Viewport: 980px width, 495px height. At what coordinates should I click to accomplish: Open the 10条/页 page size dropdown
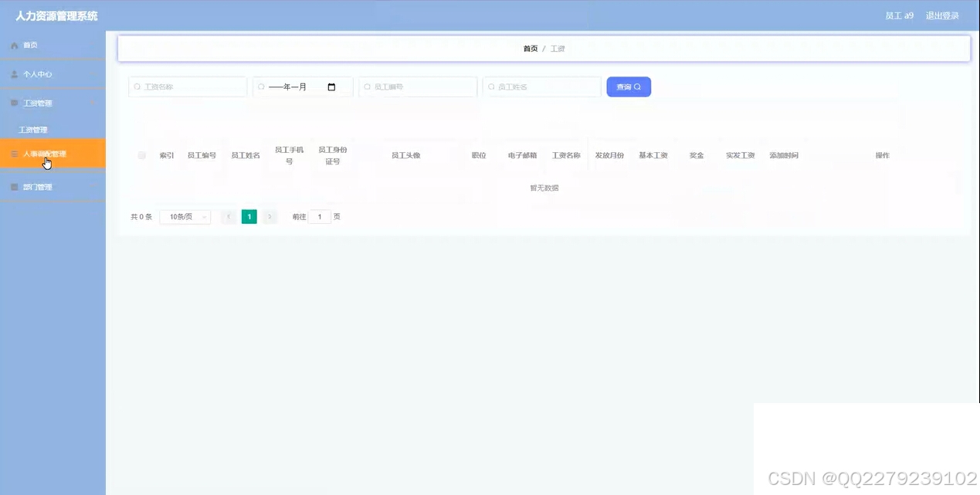184,217
